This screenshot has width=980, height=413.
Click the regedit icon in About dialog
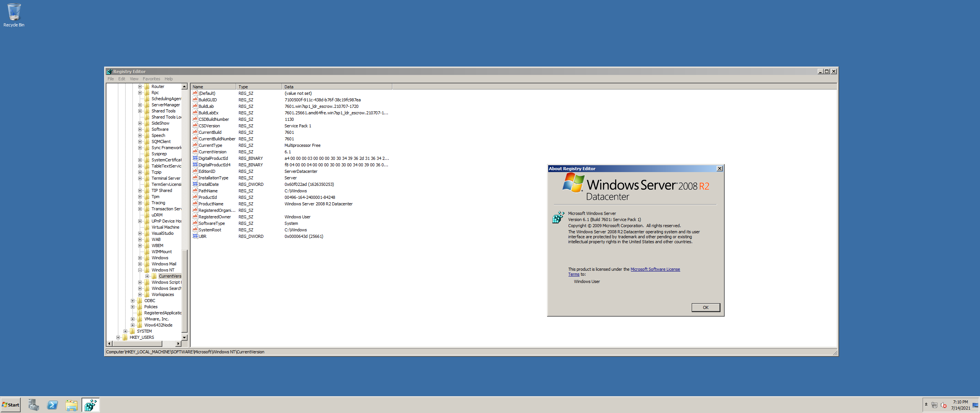click(x=558, y=217)
